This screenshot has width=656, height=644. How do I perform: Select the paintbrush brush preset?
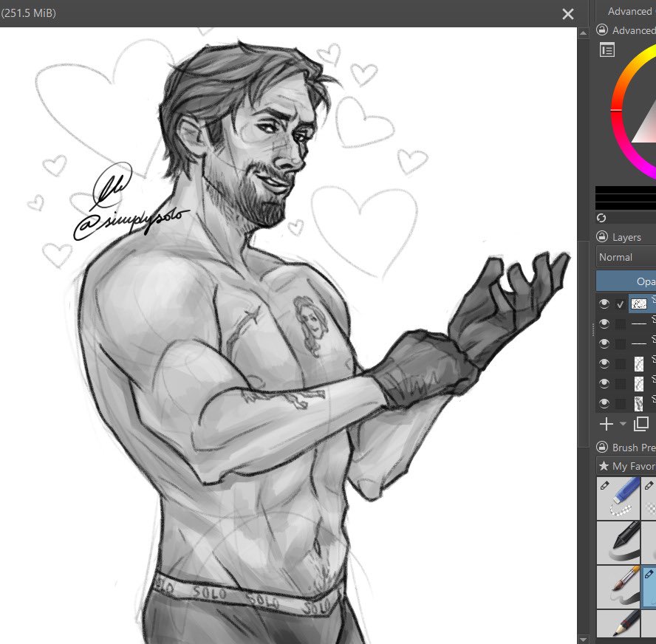tap(618, 586)
